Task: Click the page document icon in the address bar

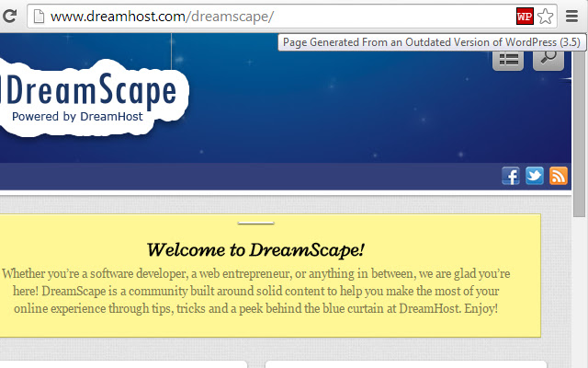Action: tap(39, 17)
